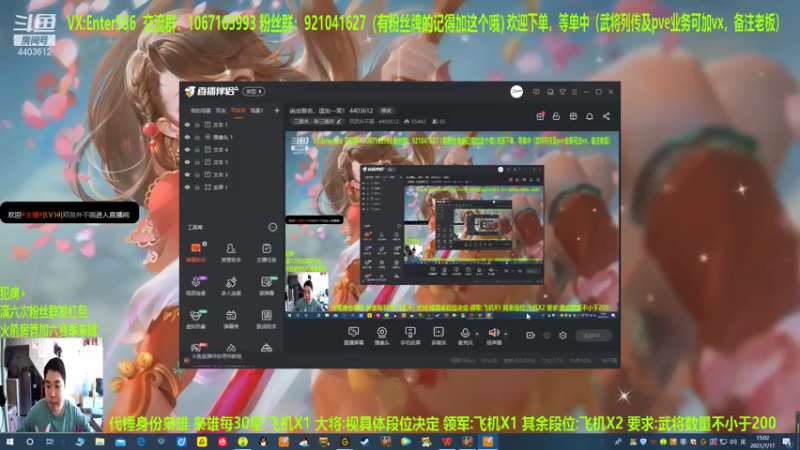Open the 歌词助手 tool

[266, 319]
